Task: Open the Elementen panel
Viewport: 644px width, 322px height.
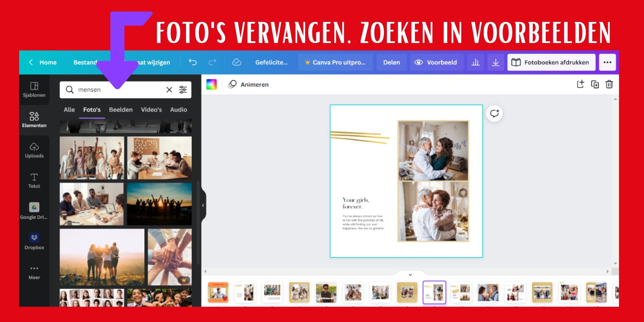Action: 34,120
